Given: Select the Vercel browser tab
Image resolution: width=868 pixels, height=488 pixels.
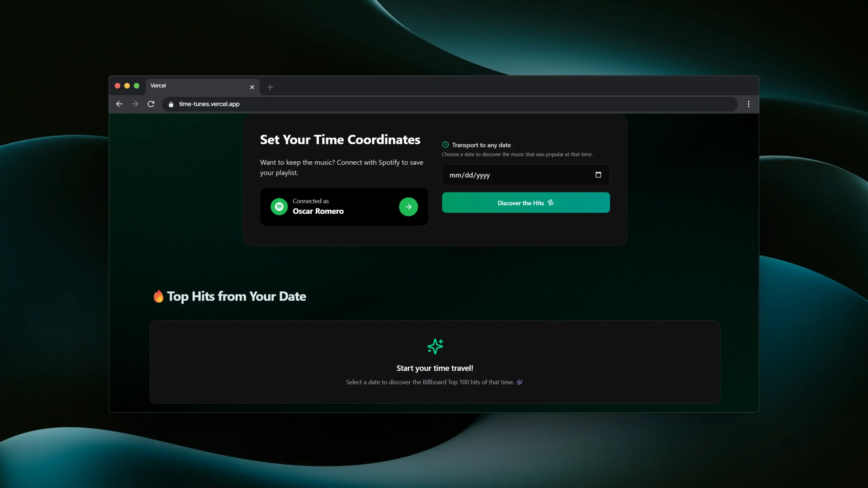Looking at the screenshot, I should click(202, 87).
